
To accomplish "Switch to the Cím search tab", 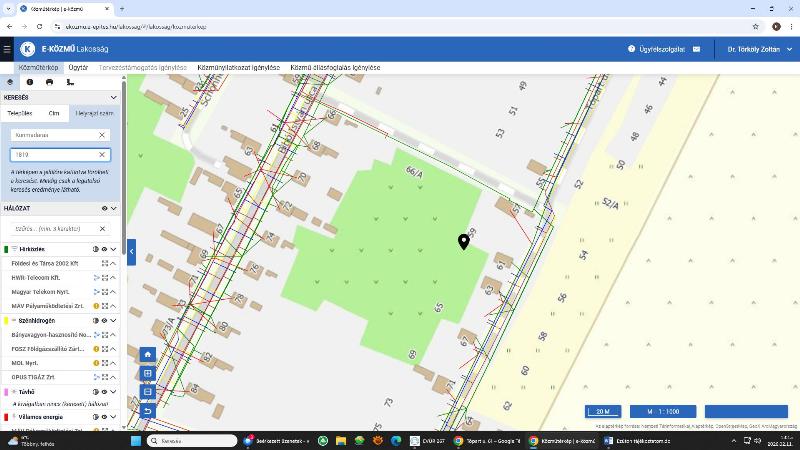I will (54, 113).
